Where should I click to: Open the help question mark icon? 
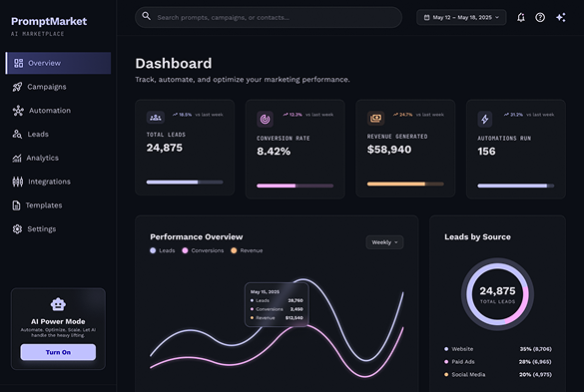point(540,18)
